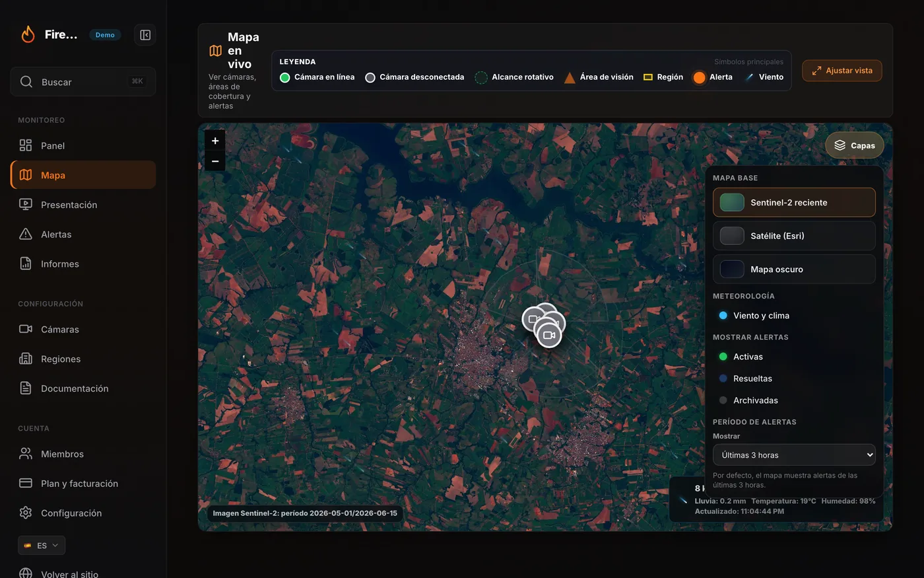The height and width of the screenshot is (578, 924).
Task: Click the Configuración gear icon
Action: [x=26, y=513]
